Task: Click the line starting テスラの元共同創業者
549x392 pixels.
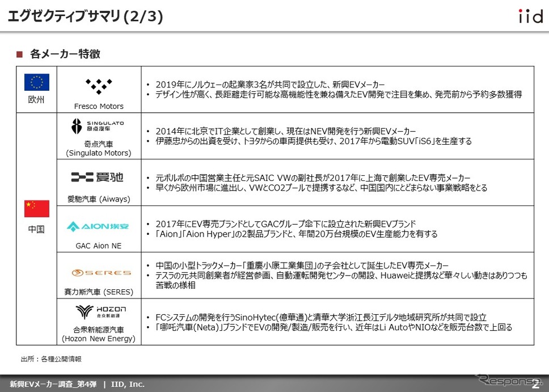Action: (341, 280)
